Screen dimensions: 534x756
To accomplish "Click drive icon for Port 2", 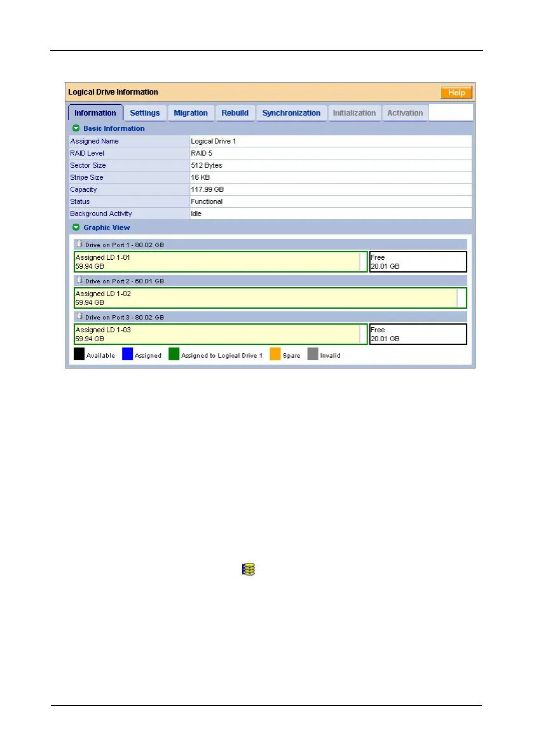I will [x=79, y=280].
